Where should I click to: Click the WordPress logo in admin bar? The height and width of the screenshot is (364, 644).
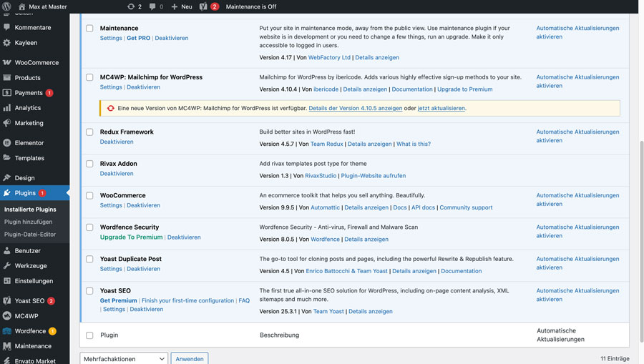tap(6, 6)
